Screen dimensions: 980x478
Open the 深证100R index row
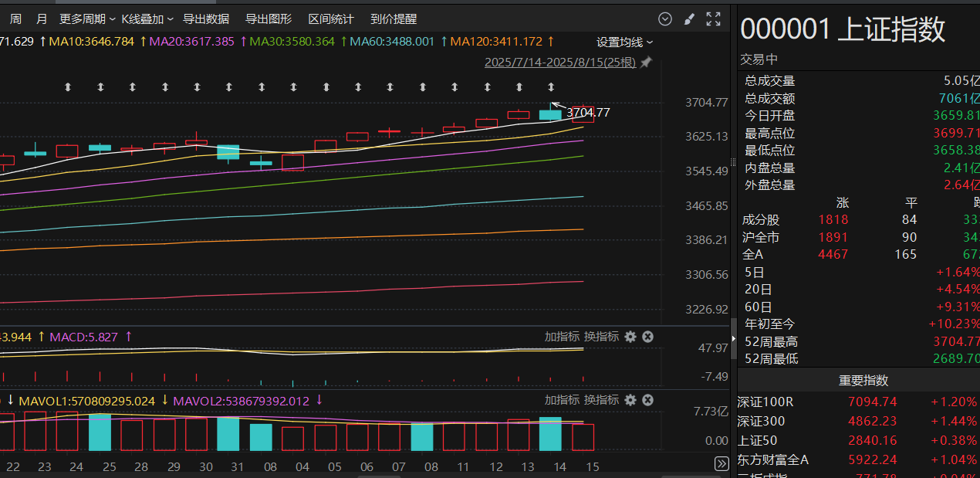click(858, 402)
